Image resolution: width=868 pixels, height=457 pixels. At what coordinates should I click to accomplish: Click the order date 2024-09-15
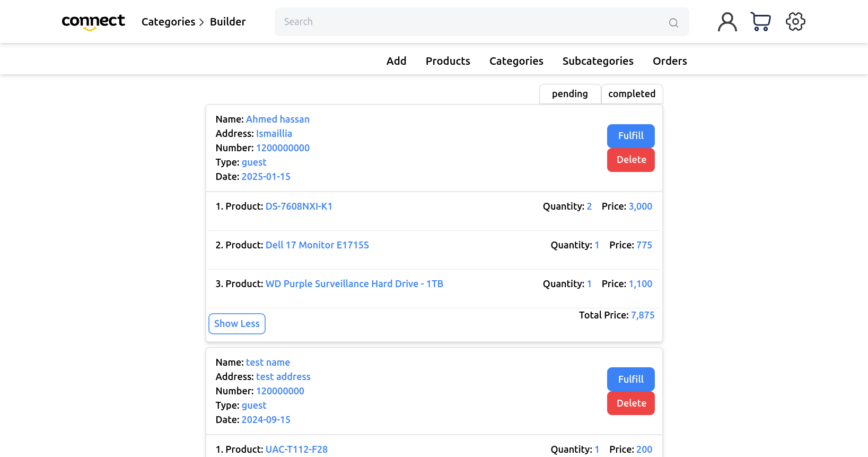[x=266, y=420]
